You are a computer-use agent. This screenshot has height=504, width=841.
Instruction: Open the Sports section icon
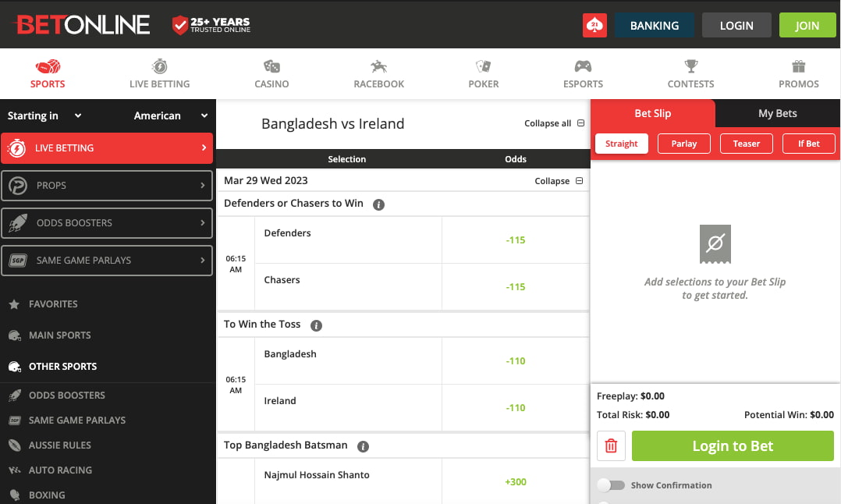click(x=48, y=66)
